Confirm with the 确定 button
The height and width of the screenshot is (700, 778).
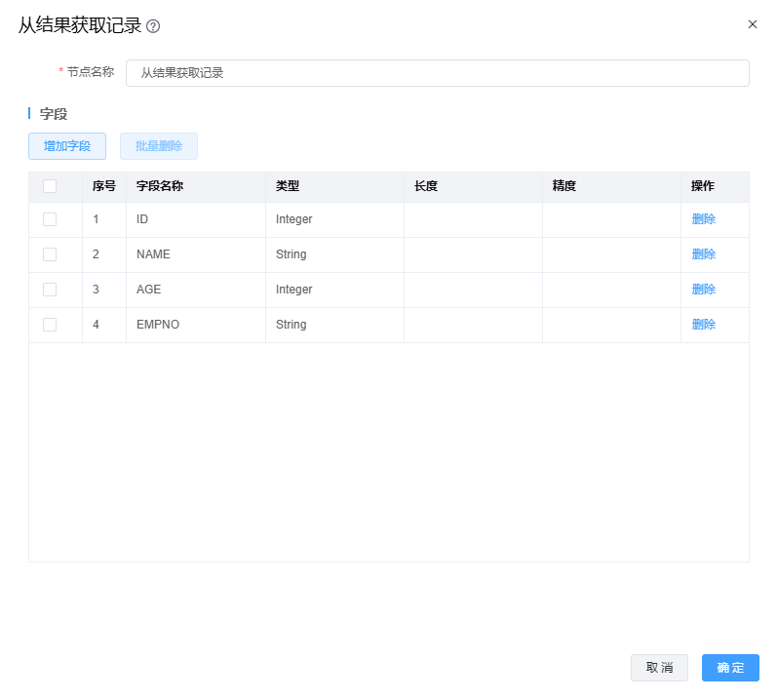[730, 668]
